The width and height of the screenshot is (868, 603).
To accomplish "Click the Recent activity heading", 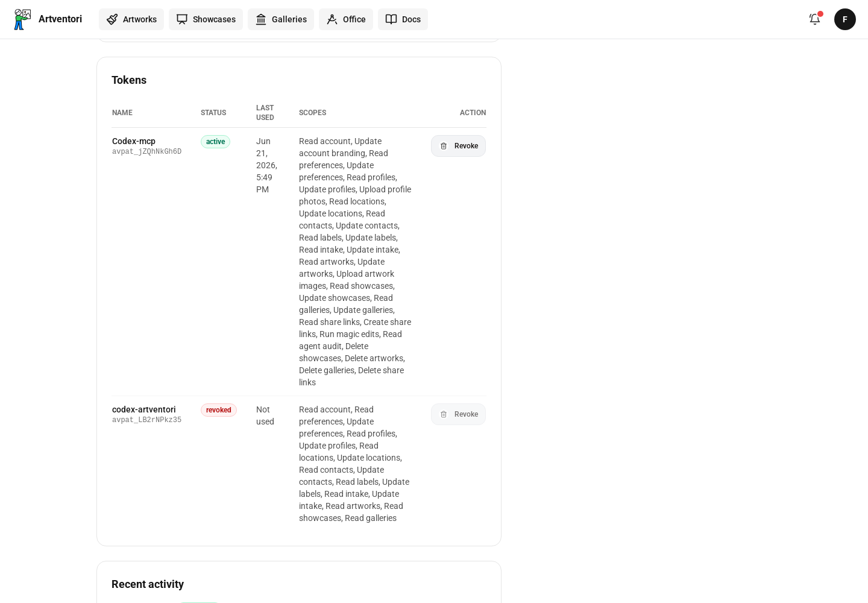I will [148, 584].
